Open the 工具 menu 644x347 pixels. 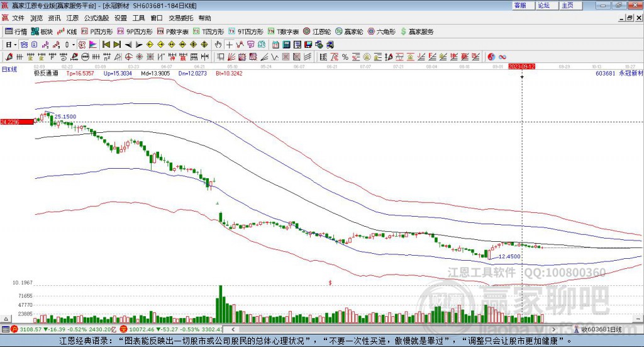139,18
